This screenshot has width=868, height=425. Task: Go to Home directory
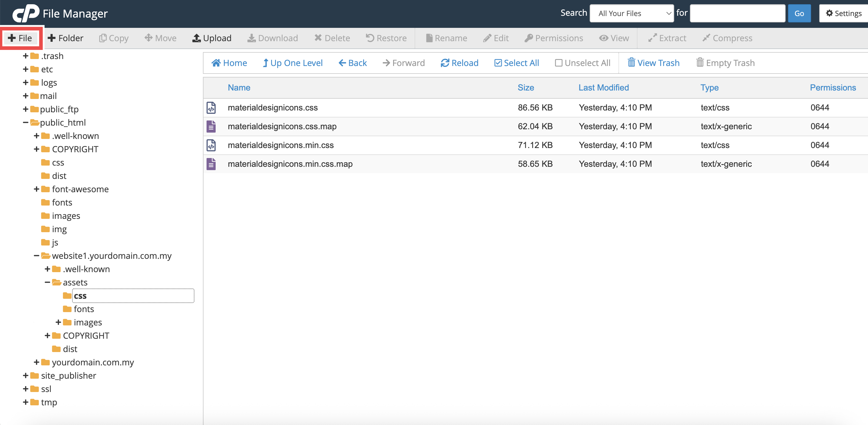pyautogui.click(x=229, y=63)
